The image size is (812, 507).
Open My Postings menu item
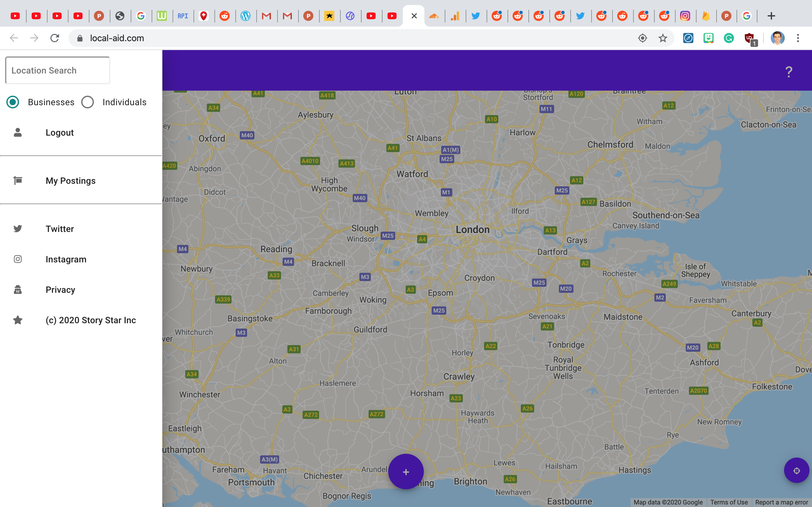[70, 181]
